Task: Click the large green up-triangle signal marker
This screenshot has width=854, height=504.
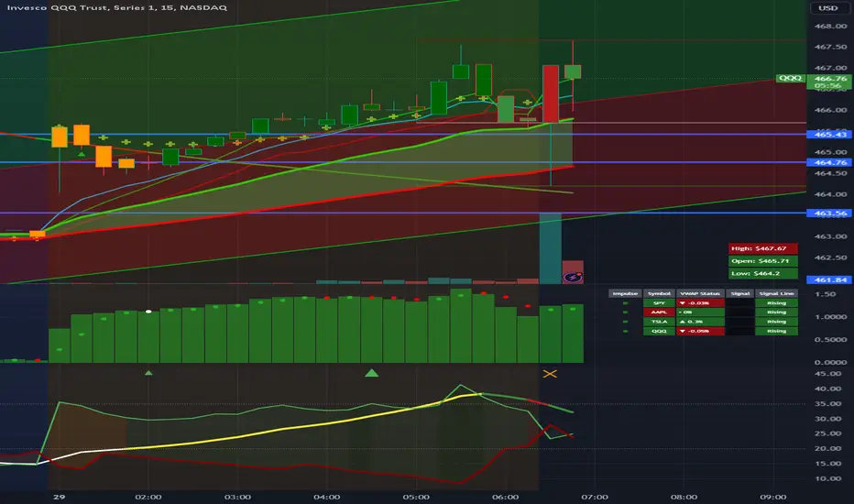Action: (x=371, y=373)
